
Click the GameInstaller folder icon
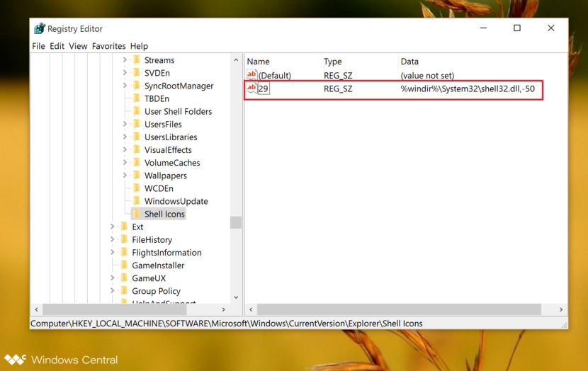(x=125, y=265)
